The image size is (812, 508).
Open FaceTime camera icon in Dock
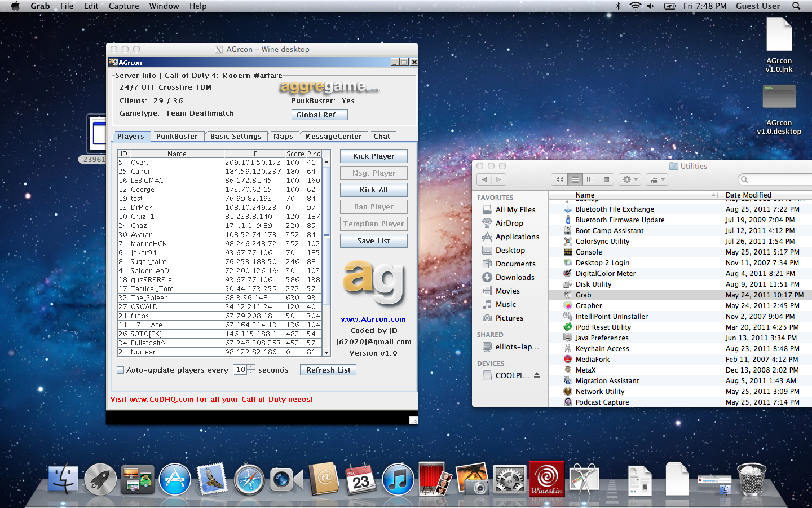[x=286, y=480]
